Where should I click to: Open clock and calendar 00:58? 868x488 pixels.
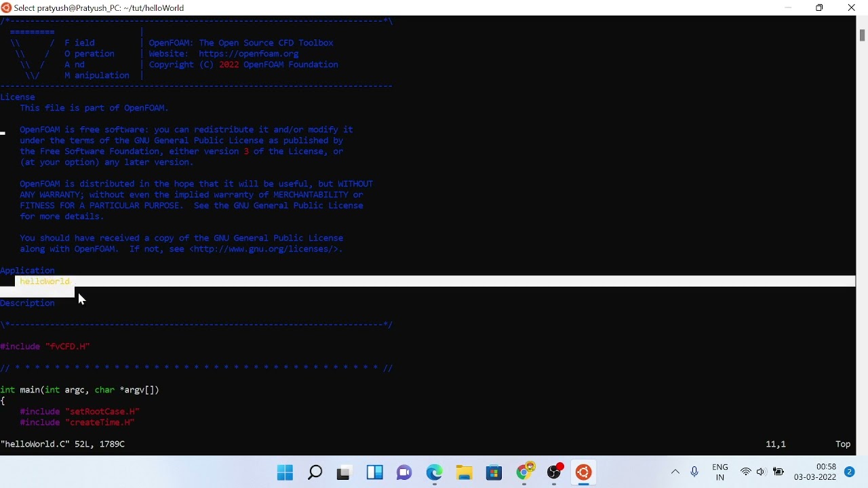(x=815, y=472)
